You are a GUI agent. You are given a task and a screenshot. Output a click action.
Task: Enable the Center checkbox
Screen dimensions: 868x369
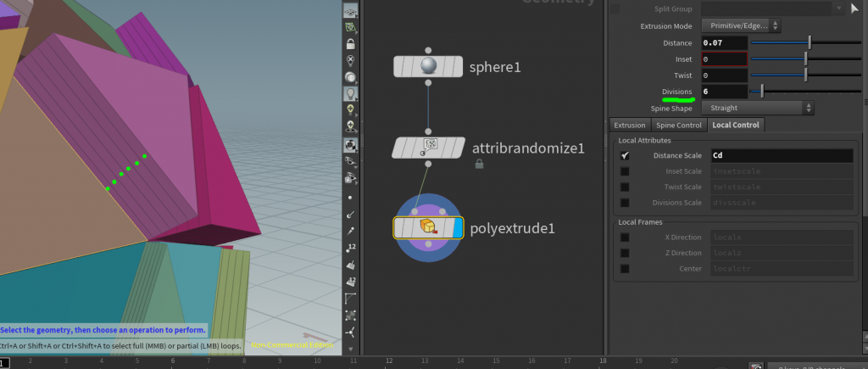(x=625, y=269)
